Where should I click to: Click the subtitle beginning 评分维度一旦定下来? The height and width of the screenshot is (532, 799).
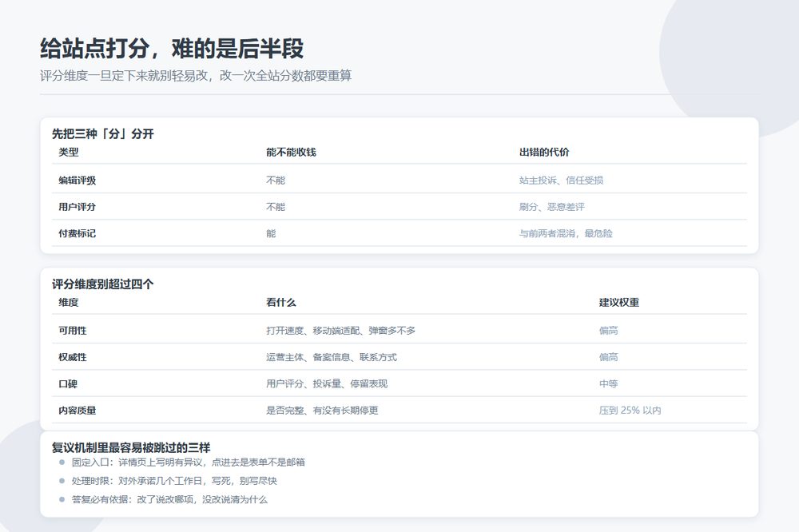point(196,76)
